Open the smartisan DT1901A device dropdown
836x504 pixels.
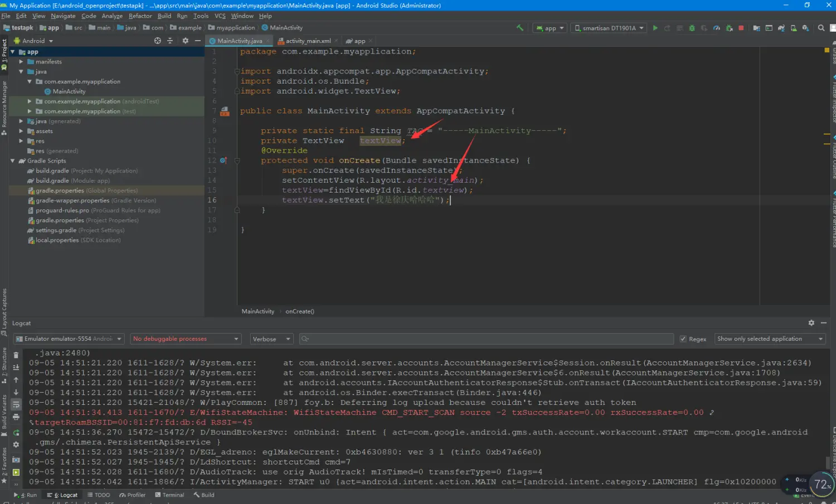coord(609,28)
